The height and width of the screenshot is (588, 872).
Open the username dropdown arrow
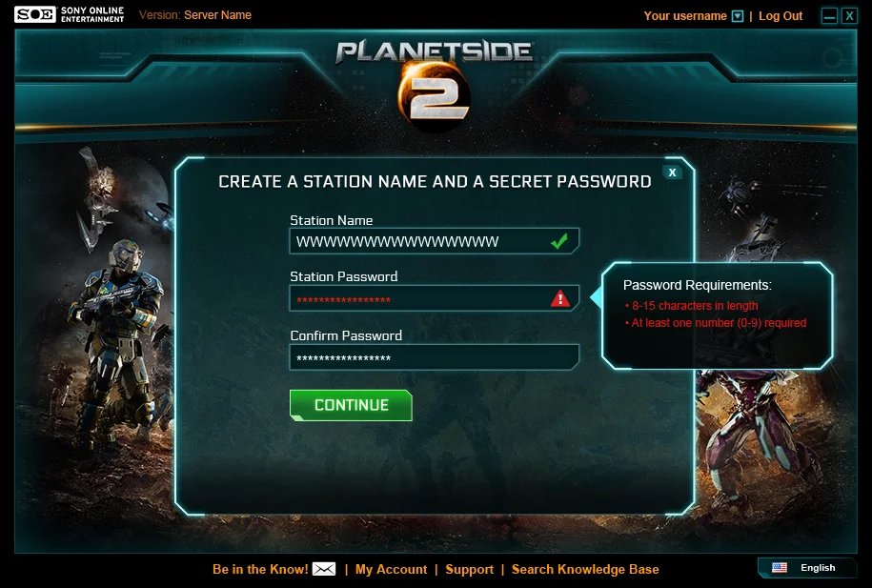(x=738, y=16)
